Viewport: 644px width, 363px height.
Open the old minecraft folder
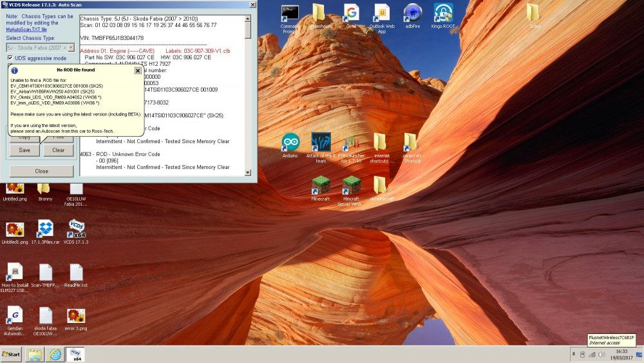pos(381,189)
